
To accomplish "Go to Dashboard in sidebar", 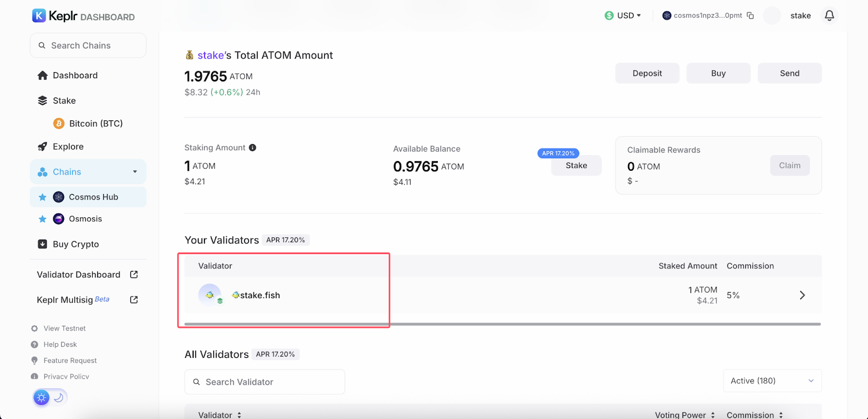I will coord(75,75).
